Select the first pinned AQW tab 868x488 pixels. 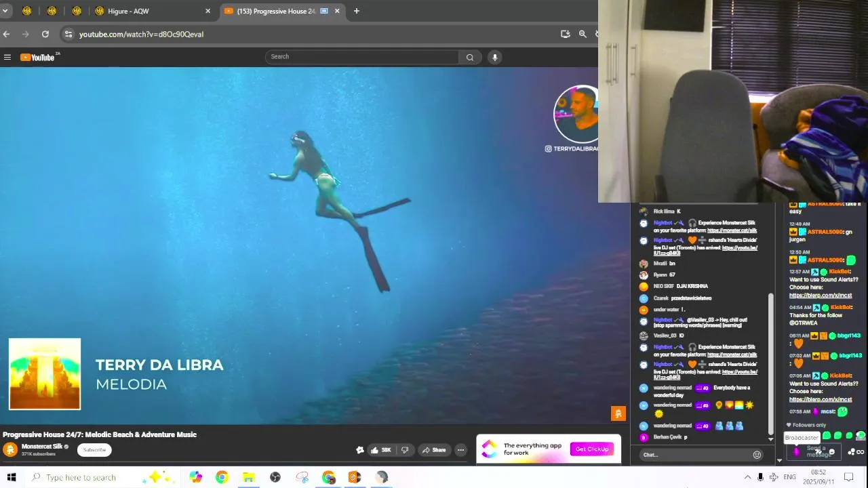[x=26, y=11]
